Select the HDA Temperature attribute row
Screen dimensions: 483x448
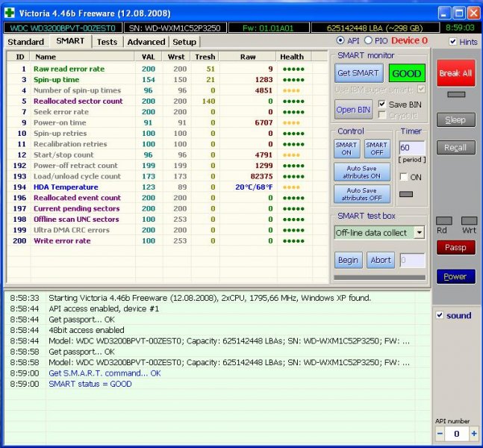66,187
